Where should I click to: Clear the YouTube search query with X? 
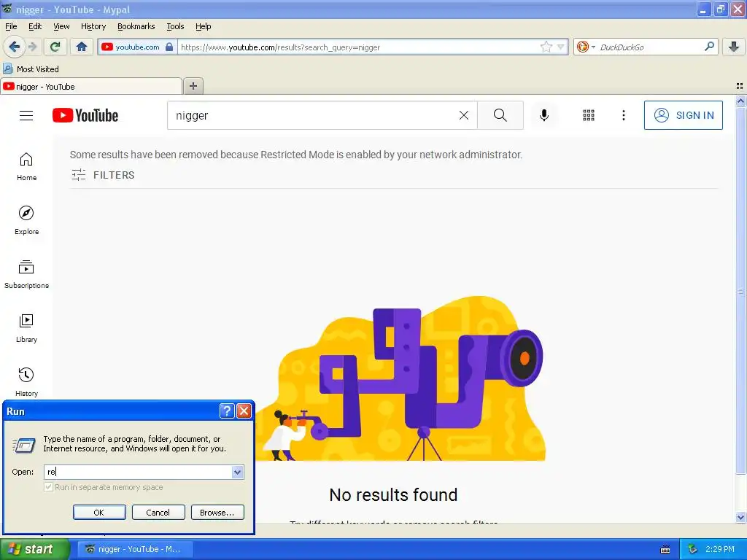click(x=463, y=115)
